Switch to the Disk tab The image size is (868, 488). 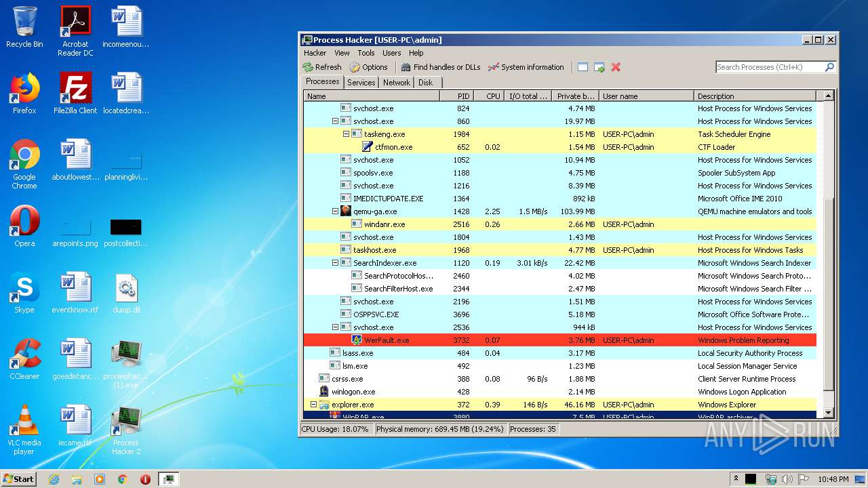tap(425, 83)
